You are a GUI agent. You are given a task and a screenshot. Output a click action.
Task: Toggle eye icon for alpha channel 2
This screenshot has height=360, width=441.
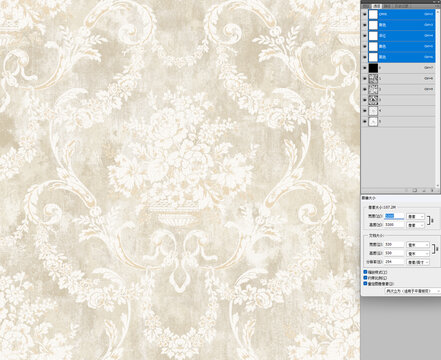(x=364, y=89)
